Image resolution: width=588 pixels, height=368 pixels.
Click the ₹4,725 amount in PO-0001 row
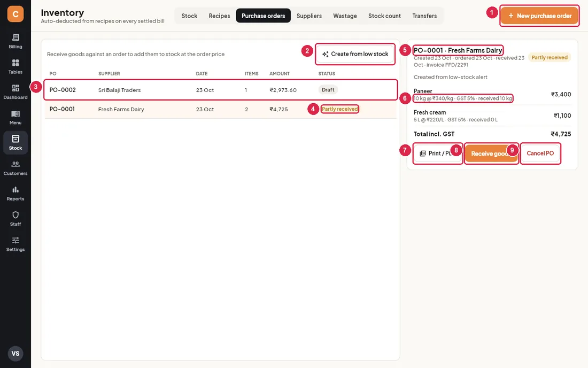point(278,109)
